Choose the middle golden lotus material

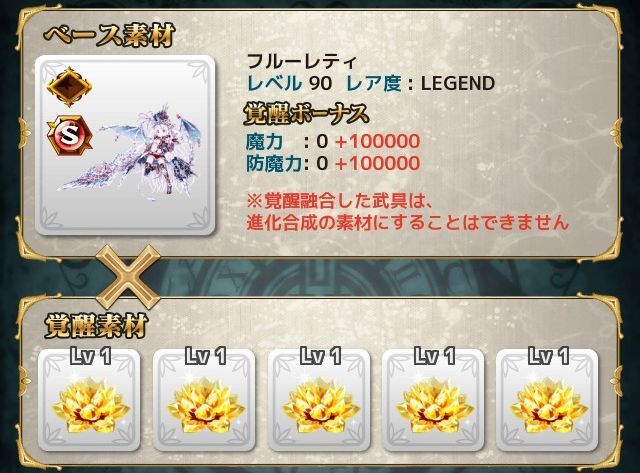[x=319, y=400]
